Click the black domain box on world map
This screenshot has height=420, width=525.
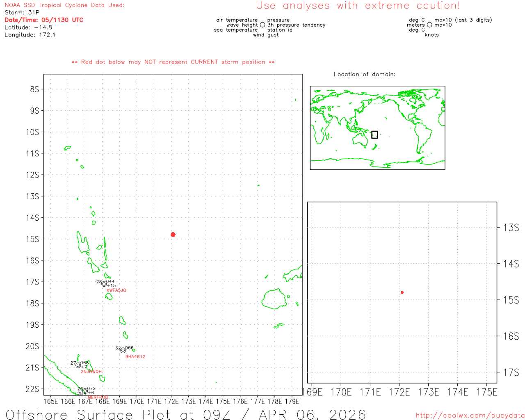[374, 135]
